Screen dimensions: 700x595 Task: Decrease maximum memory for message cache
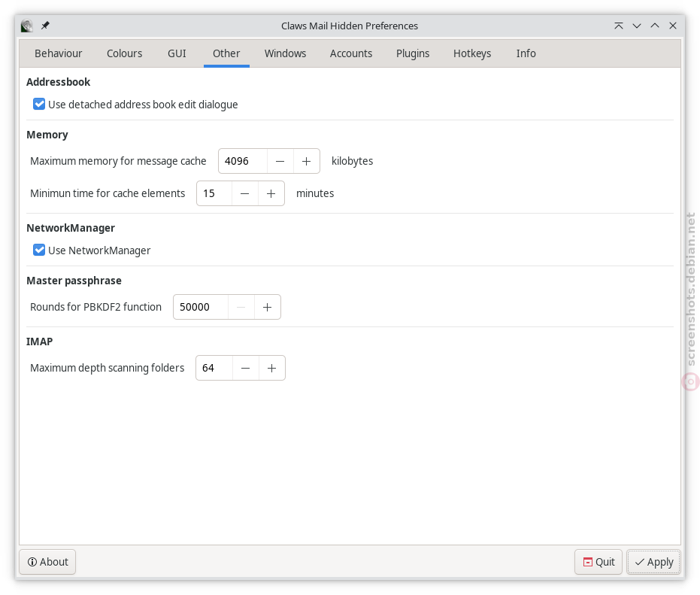point(280,161)
